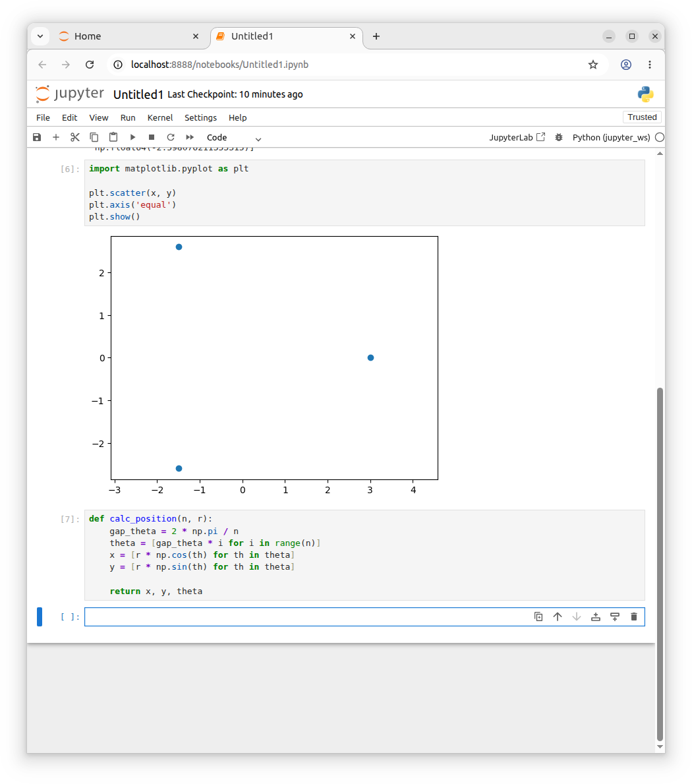Viewport: 692px width, 784px height.
Task: Reload the current page
Action: [x=90, y=65]
